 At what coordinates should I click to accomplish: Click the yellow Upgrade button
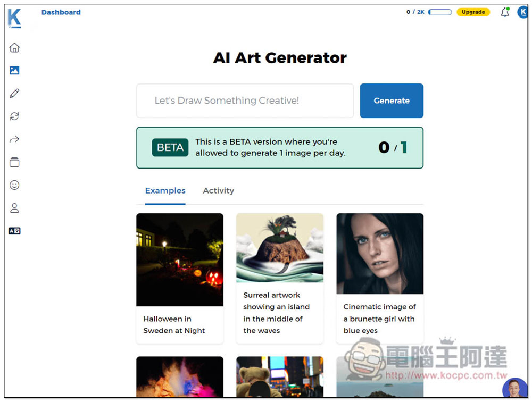point(473,12)
